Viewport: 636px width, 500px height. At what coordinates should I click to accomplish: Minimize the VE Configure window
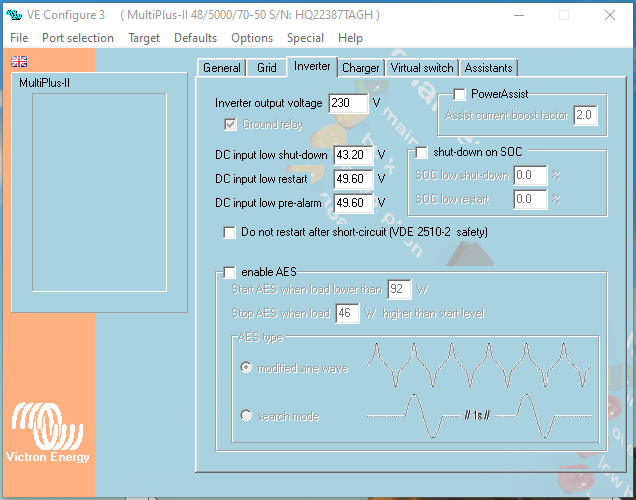(519, 15)
